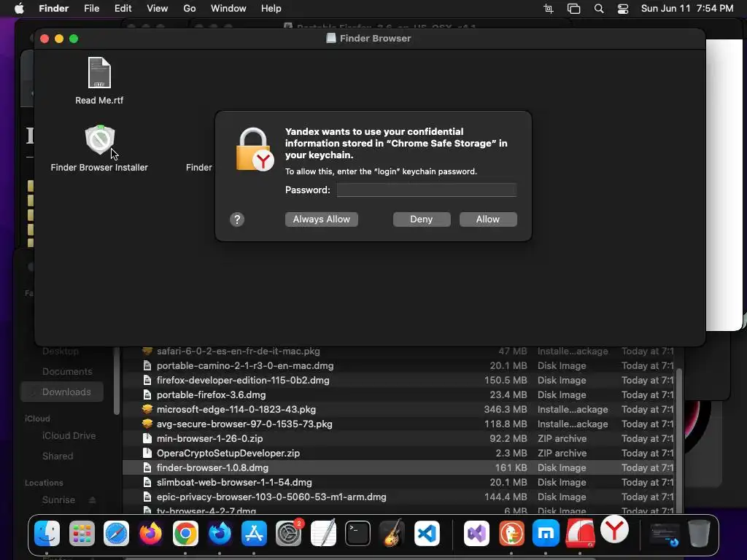The image size is (747, 560).
Task: Select portable-camino-2-1-r3-0-en-mac.dmg file
Action: pyautogui.click(x=398, y=366)
